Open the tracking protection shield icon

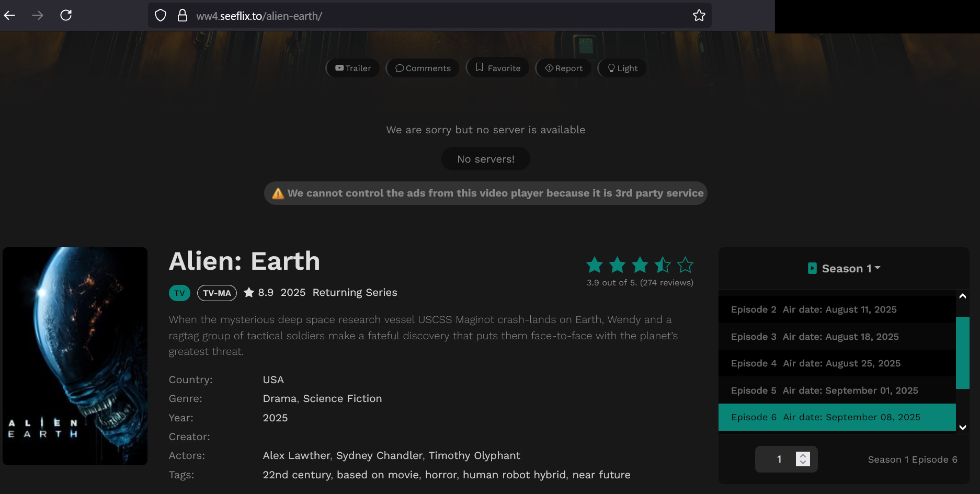coord(161,16)
